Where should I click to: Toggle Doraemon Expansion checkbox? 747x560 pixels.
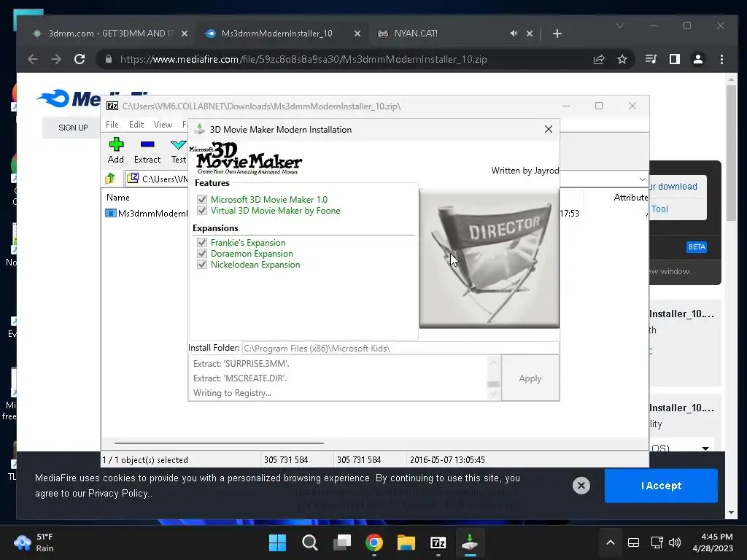click(x=202, y=253)
